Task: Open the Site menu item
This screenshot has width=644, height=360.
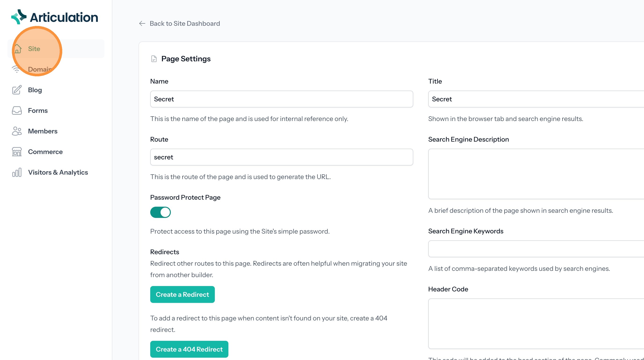Action: coord(34,49)
